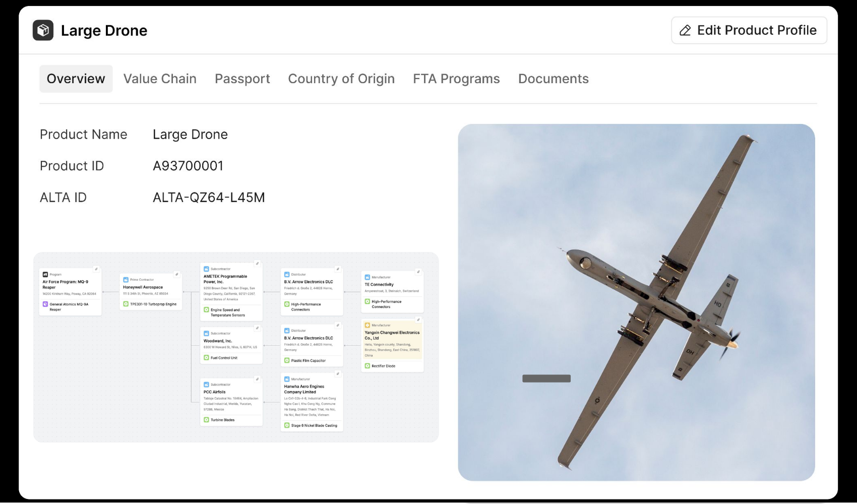This screenshot has width=857, height=504.
Task: Click Woodward's address "6300 W Howard St, Niles"
Action: tap(230, 347)
